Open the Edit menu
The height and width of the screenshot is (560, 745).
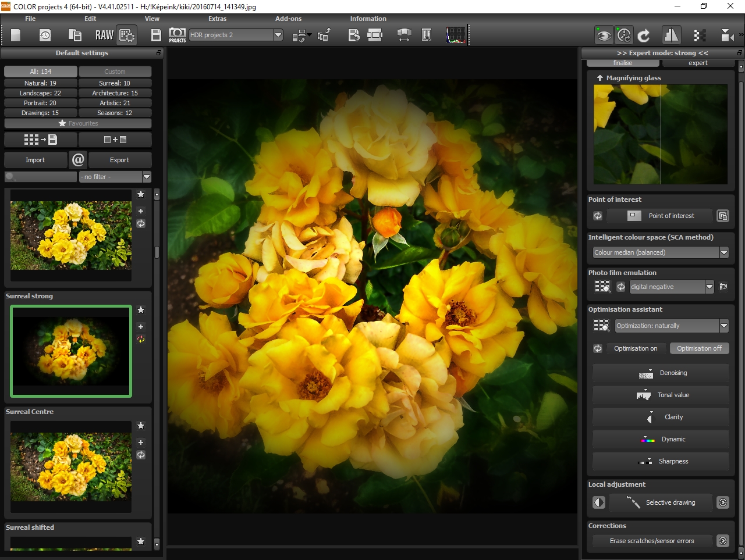tap(90, 19)
